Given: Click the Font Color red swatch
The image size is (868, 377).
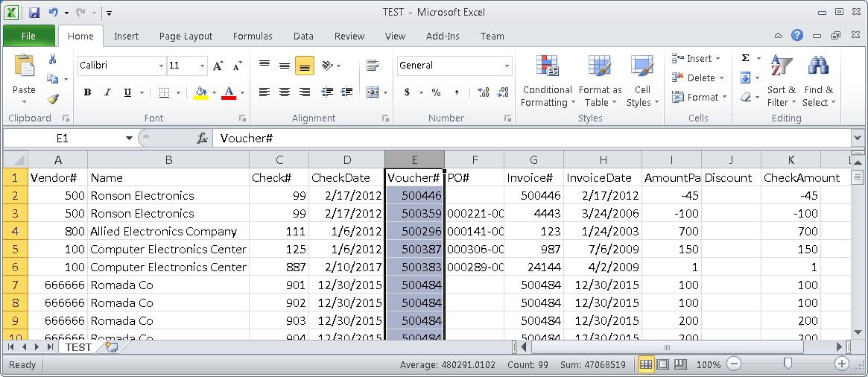Looking at the screenshot, I should click(x=229, y=92).
